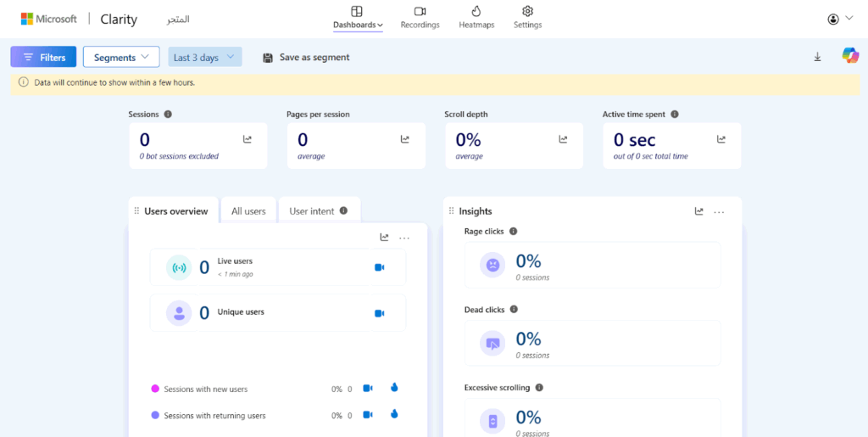Viewport: 868px width, 437px height.
Task: Open the Heatmaps page
Action: (476, 17)
